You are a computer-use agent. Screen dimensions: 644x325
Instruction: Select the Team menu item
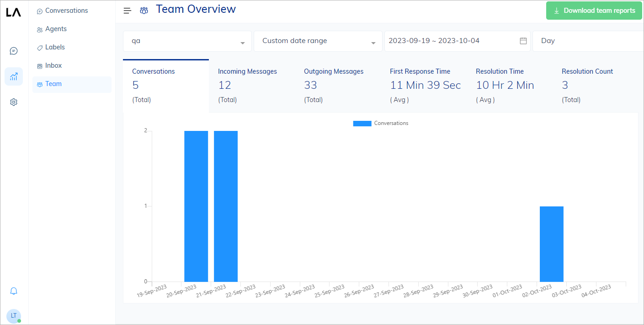tap(72, 84)
